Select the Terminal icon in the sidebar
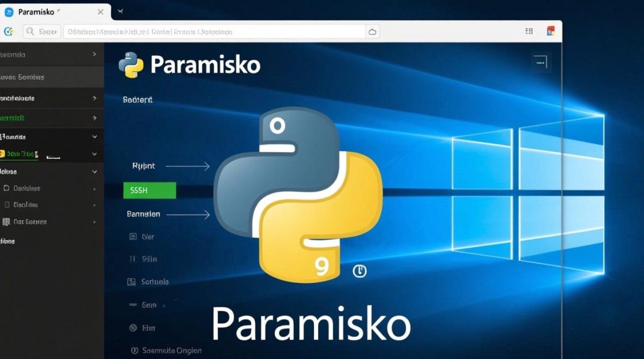The width and height of the screenshot is (644, 359). tap(6, 204)
